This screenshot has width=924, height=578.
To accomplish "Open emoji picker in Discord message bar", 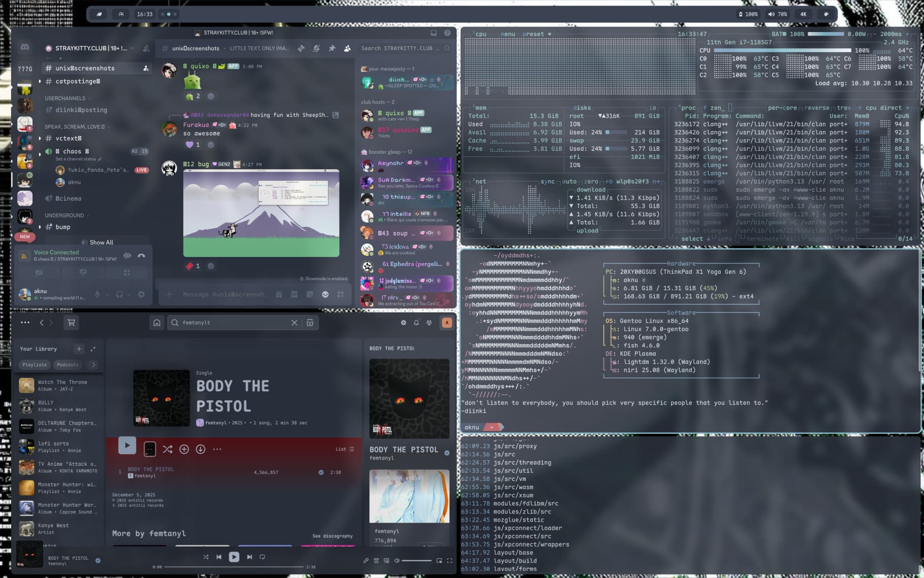I will coord(325,294).
